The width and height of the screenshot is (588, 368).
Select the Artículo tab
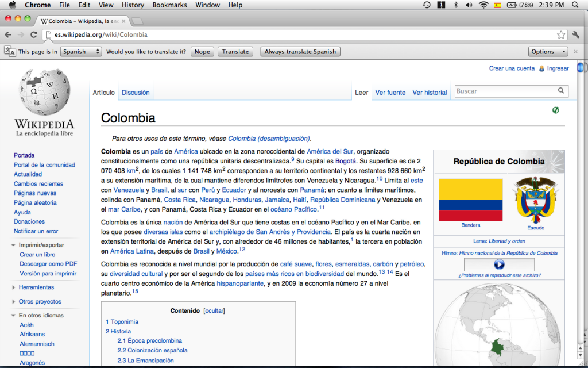click(104, 93)
